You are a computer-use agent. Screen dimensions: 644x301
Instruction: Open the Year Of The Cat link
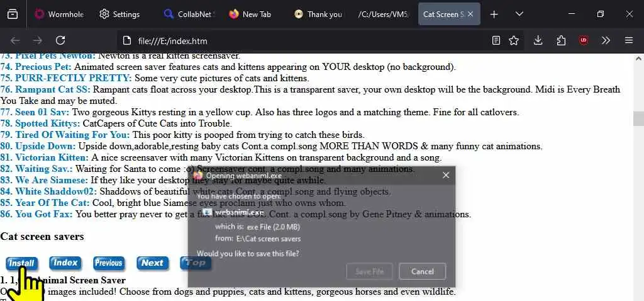click(52, 203)
